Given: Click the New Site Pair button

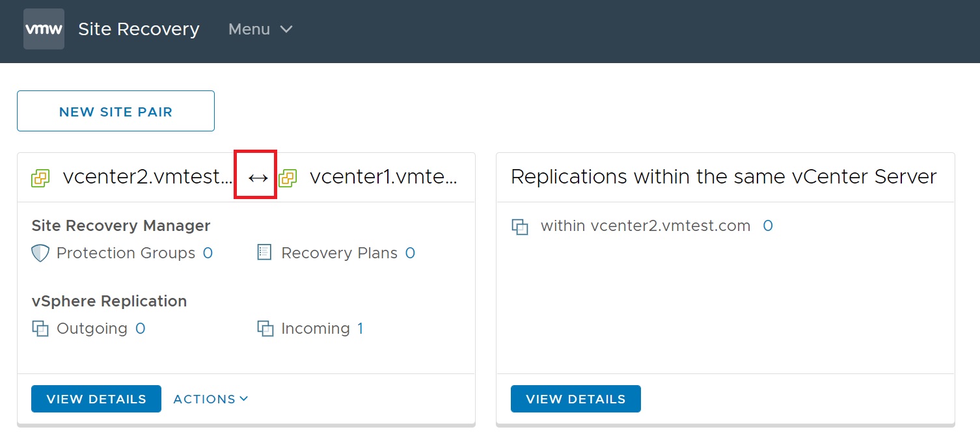Looking at the screenshot, I should point(116,111).
